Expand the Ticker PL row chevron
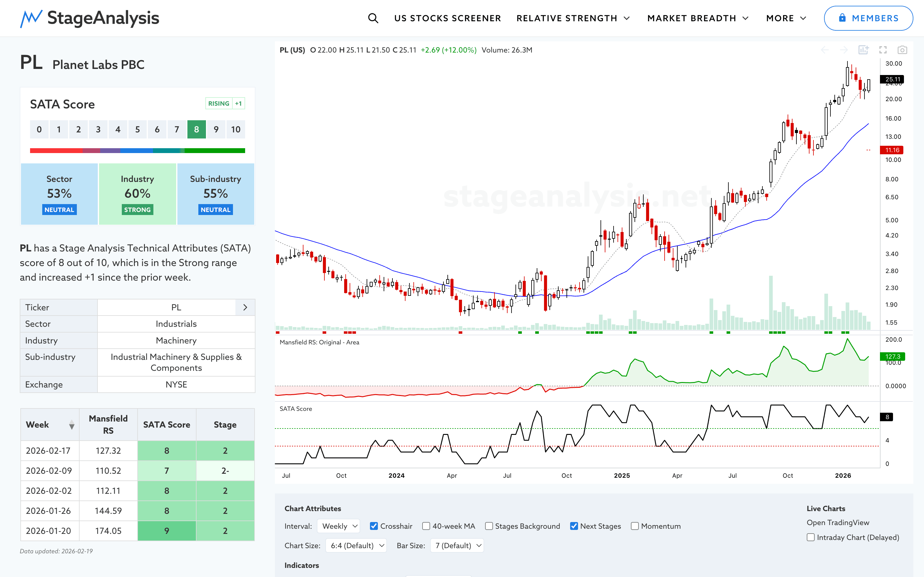Image resolution: width=924 pixels, height=577 pixels. (245, 307)
